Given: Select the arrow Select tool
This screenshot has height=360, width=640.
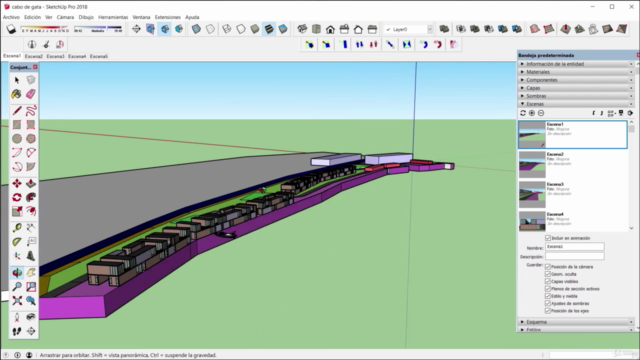Looking at the screenshot, I should (17, 80).
